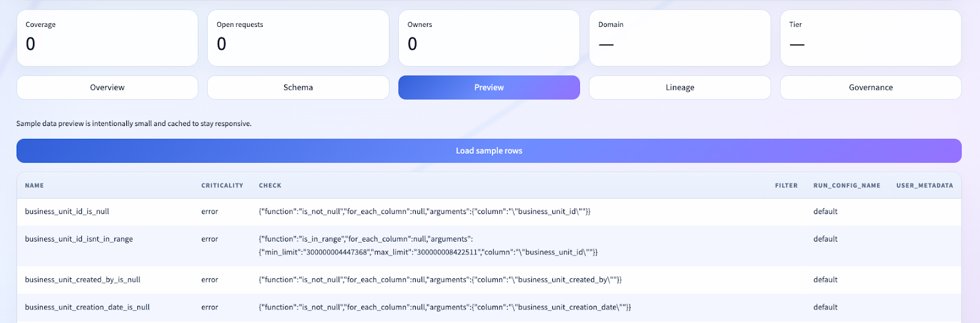The height and width of the screenshot is (323, 980).
Task: Open the Governance tab
Action: (870, 87)
